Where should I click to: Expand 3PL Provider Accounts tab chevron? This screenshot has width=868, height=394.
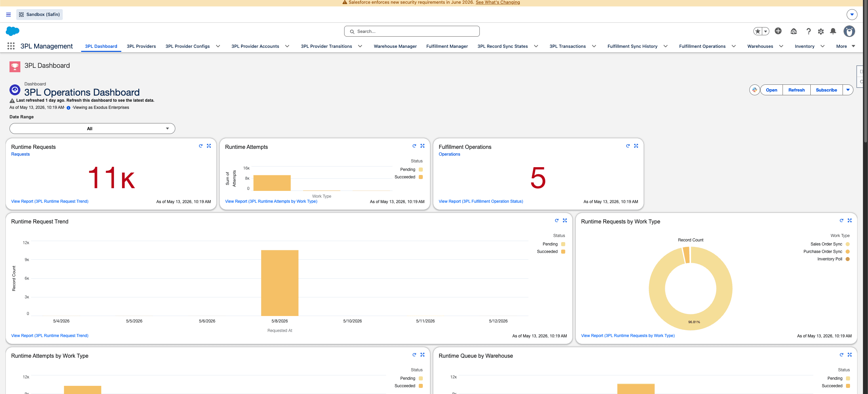(287, 46)
